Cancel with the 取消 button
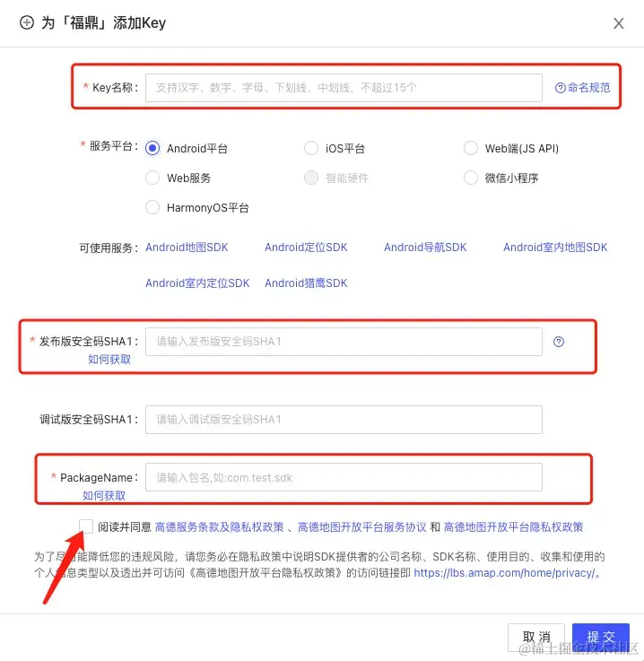Image resolution: width=644 pixels, height=661 pixels. (536, 638)
